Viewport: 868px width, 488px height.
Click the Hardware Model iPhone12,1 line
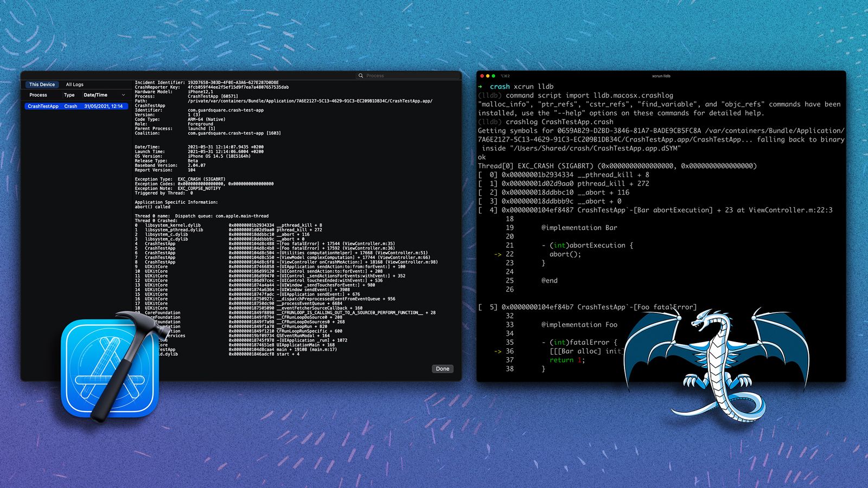point(174,92)
